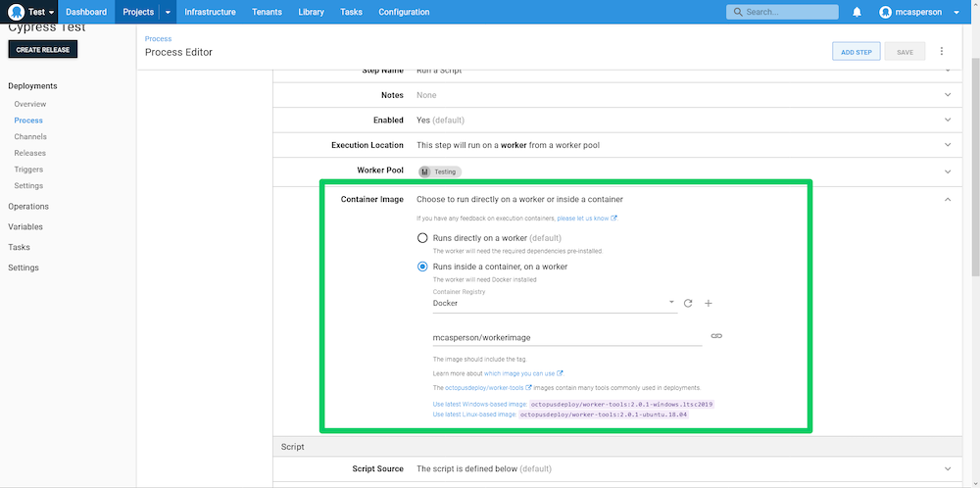Screen dimensions: 980x488
Task: Click the plus icon to add registry
Action: 709,304
